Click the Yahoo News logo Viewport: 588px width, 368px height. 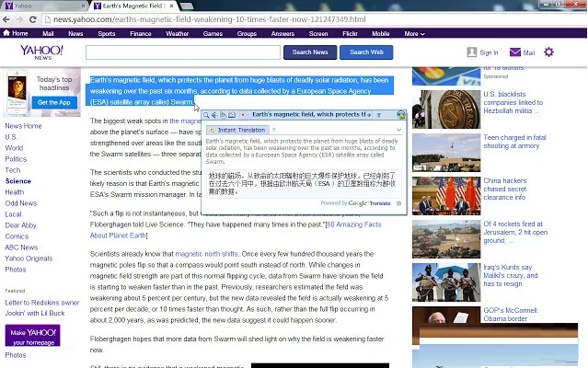[x=42, y=52]
